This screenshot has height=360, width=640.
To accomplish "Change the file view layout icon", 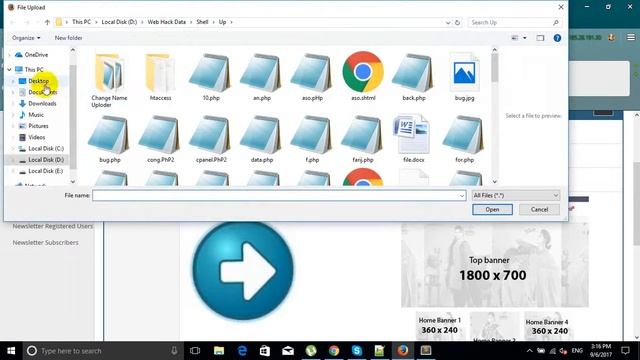I will [x=515, y=38].
